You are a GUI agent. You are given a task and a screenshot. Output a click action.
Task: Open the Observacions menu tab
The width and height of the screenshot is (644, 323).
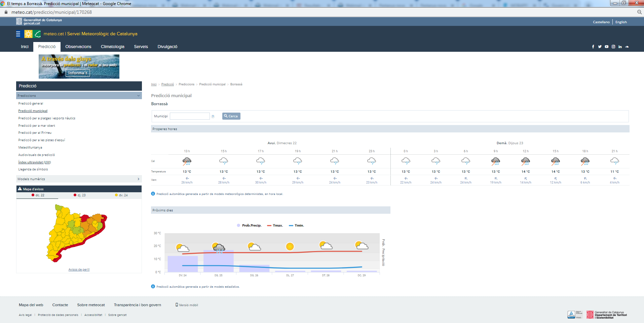coord(78,47)
